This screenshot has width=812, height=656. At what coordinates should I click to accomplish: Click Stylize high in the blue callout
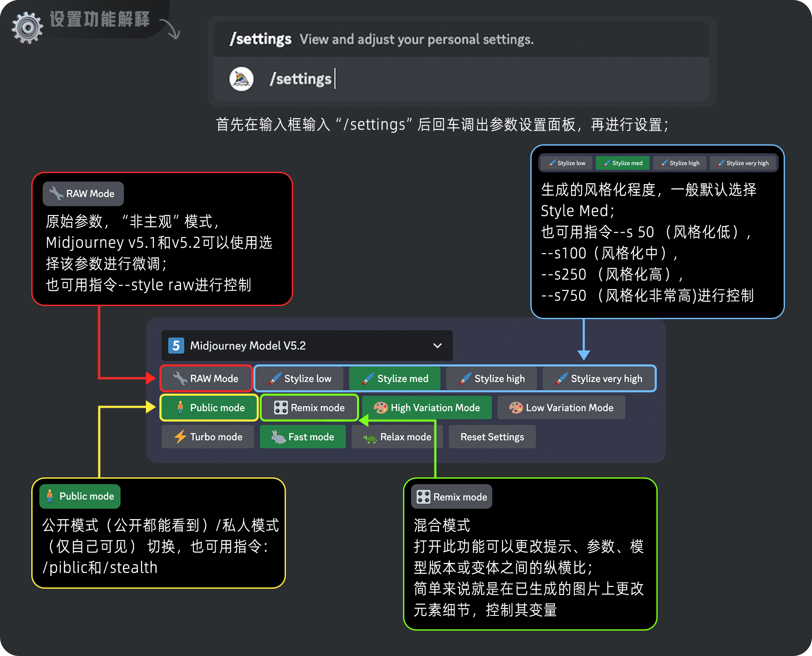pyautogui.click(x=680, y=163)
